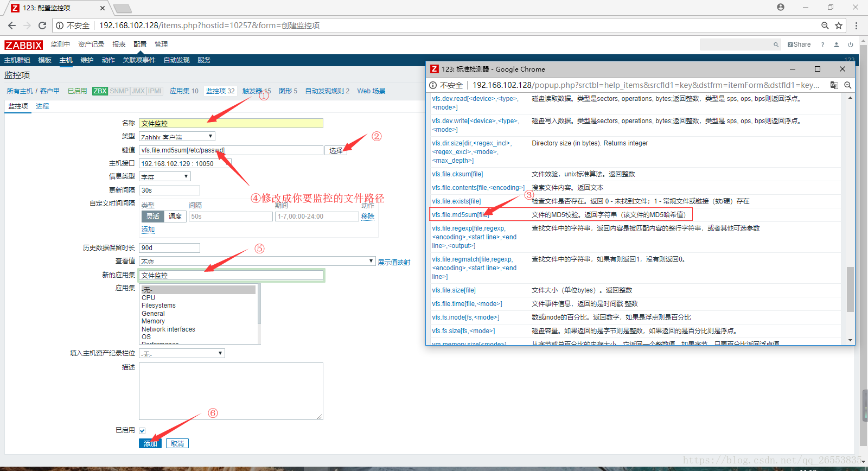
Task: Open the 配置 menu
Action: [140, 44]
